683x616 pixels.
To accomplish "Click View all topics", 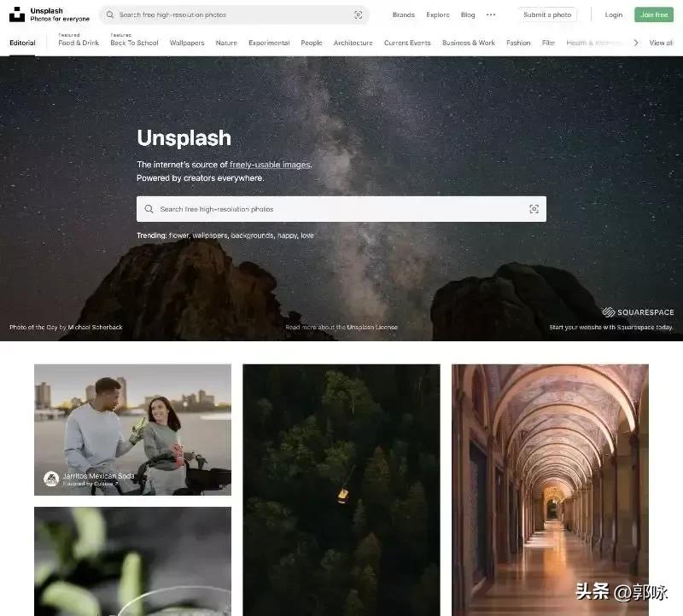I will pos(661,43).
